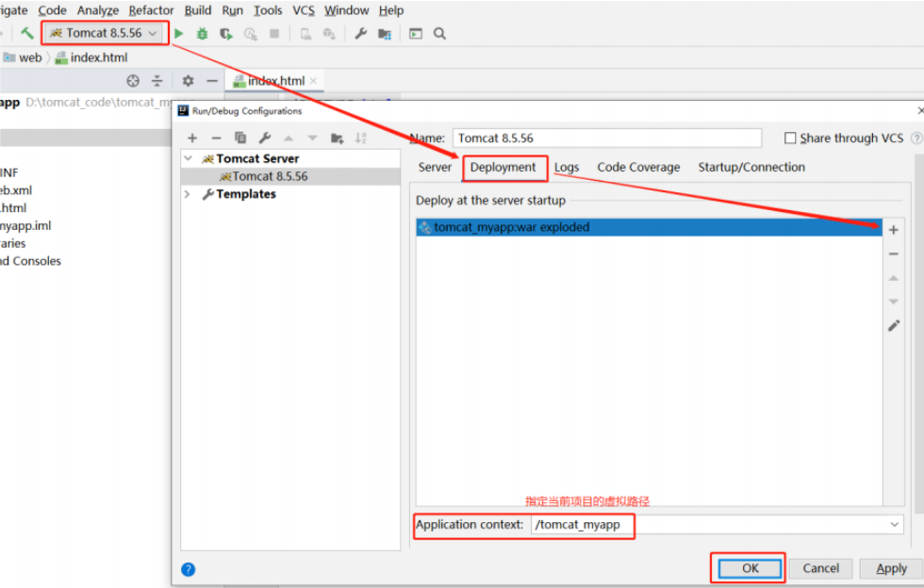Switch to the Deployment tab
Screen dimensions: 924x588
point(503,168)
